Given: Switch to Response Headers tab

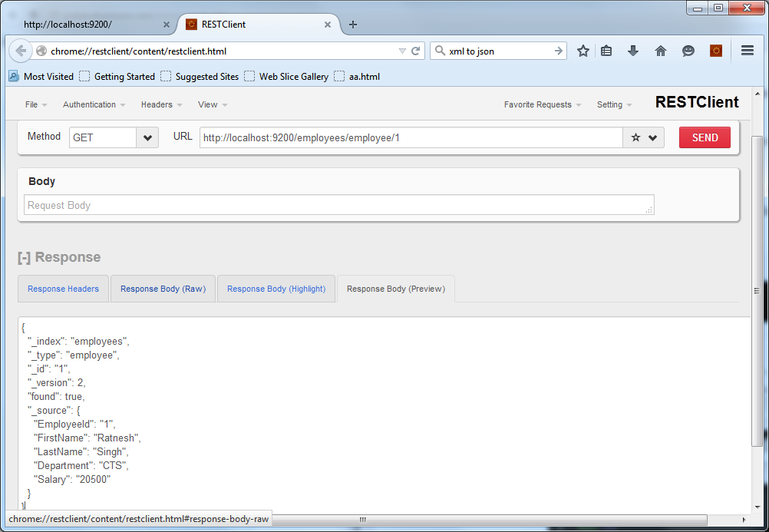Looking at the screenshot, I should [63, 289].
